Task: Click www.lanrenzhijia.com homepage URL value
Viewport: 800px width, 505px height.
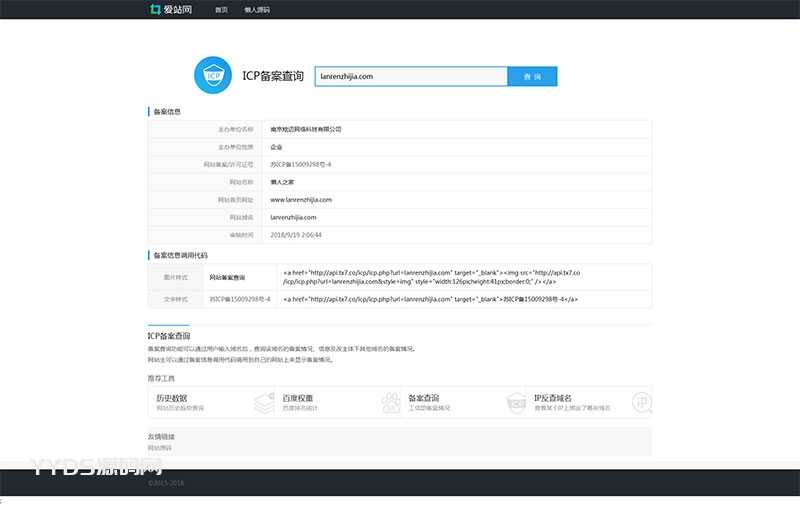Action: [301, 200]
